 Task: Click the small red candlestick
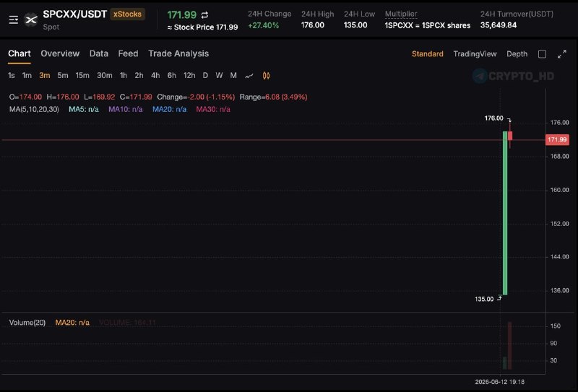pyautogui.click(x=510, y=136)
